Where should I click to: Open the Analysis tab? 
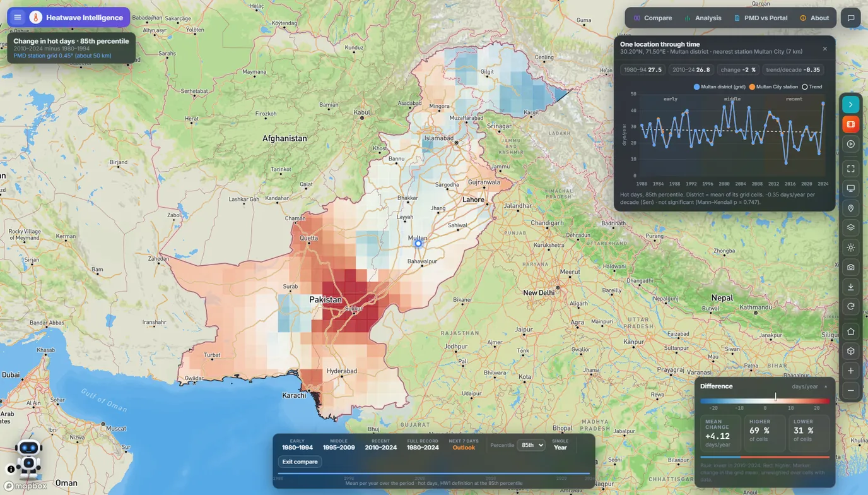(x=703, y=18)
